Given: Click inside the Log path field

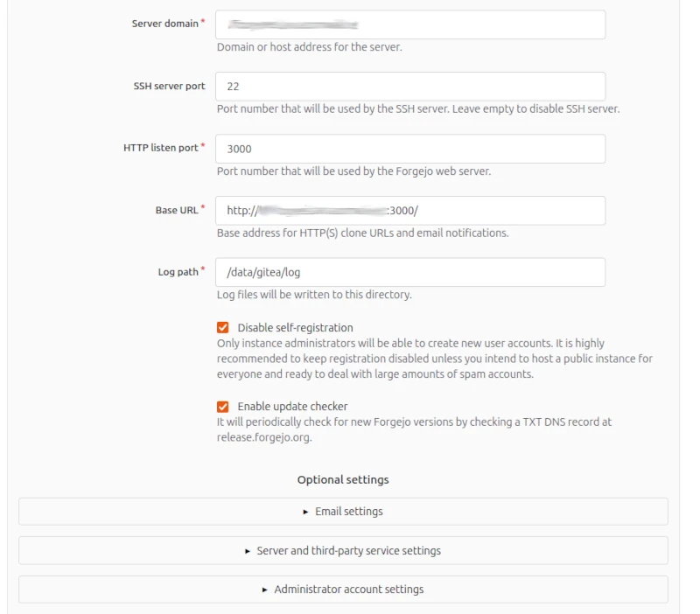Looking at the screenshot, I should point(411,273).
